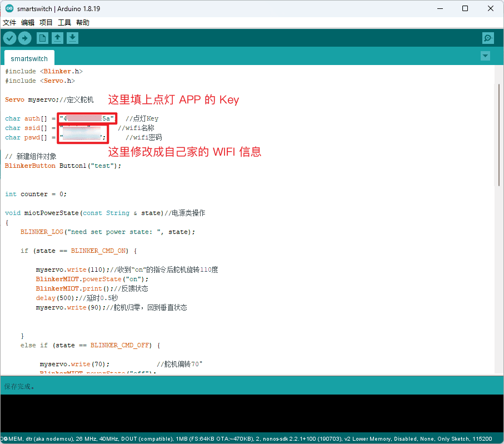Click the 'char auth[]' text
Screen dimensions: 504x444
click(x=26, y=118)
